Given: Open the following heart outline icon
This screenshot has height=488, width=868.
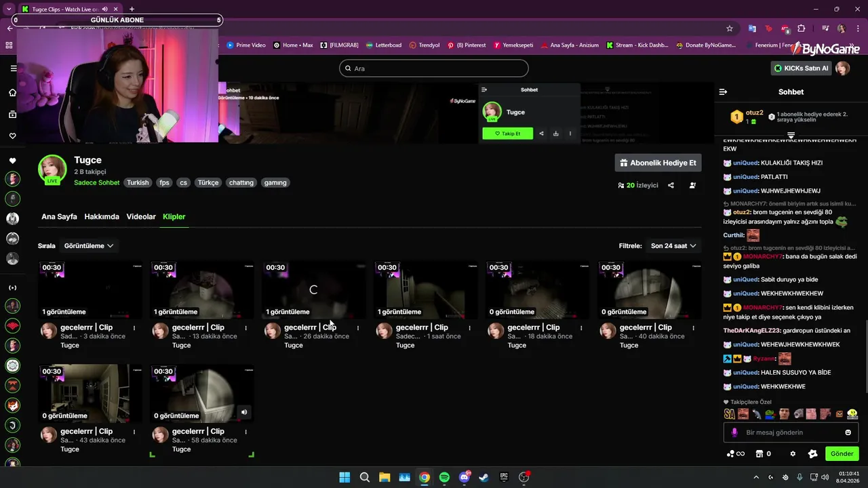Looking at the screenshot, I should click(13, 136).
